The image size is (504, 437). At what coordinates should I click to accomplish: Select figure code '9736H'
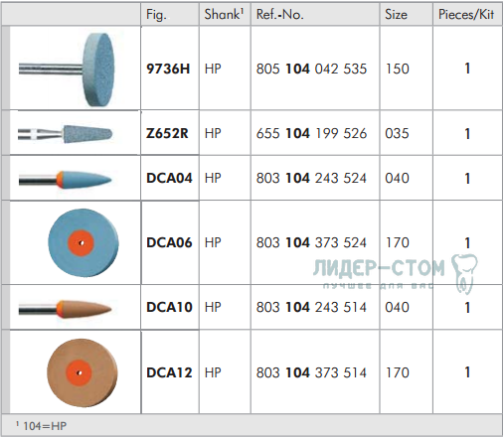[168, 69]
